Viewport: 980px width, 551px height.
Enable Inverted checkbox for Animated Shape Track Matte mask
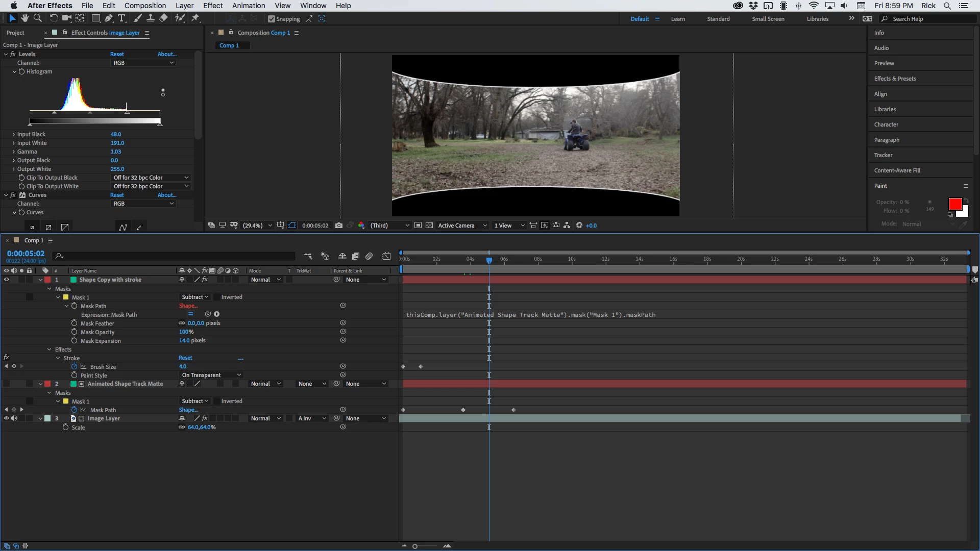[x=216, y=402]
